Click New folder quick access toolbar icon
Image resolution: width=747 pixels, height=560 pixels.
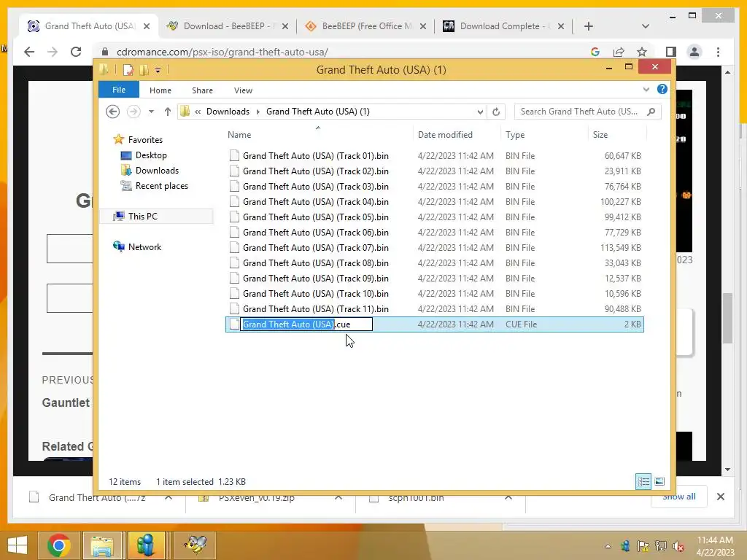144,70
